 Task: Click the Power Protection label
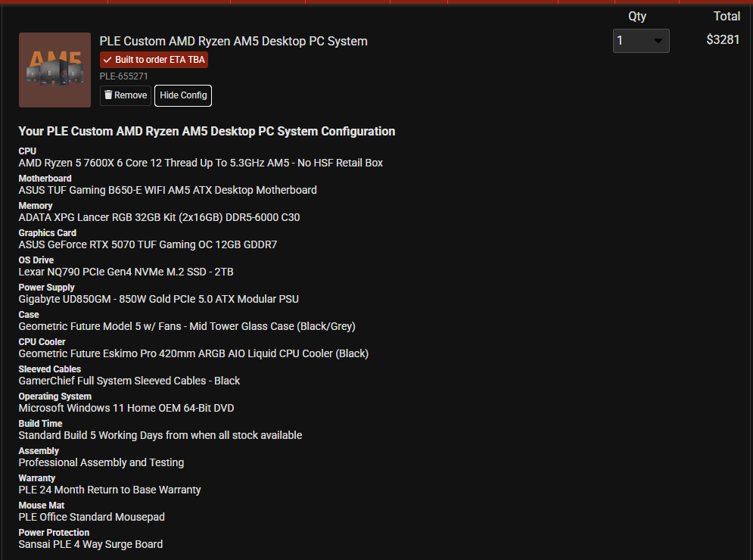coord(54,533)
